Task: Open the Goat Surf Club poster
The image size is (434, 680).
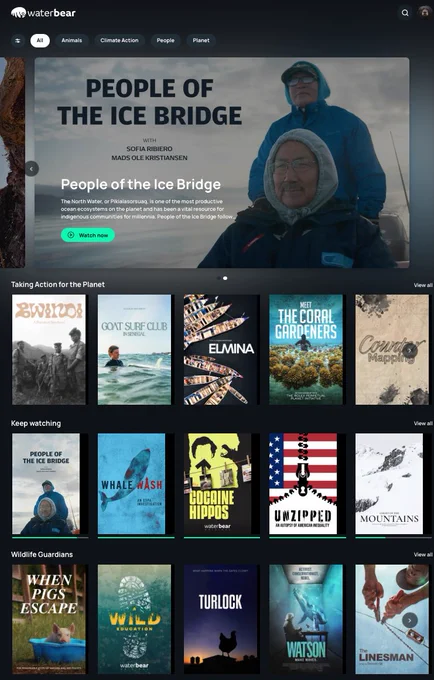Action: pos(134,350)
